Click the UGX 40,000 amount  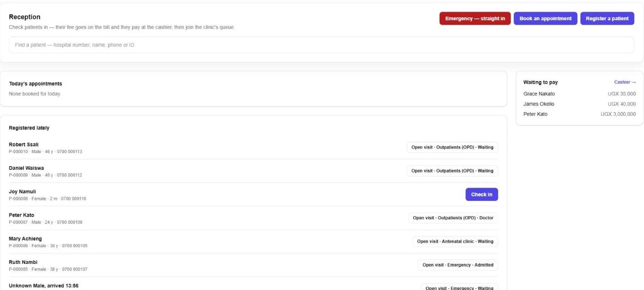pos(621,104)
